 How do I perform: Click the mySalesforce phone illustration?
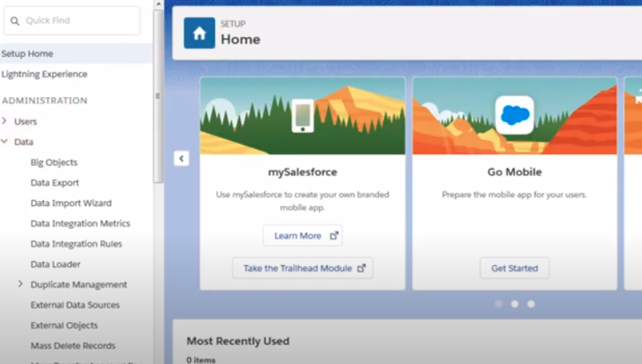[302, 116]
